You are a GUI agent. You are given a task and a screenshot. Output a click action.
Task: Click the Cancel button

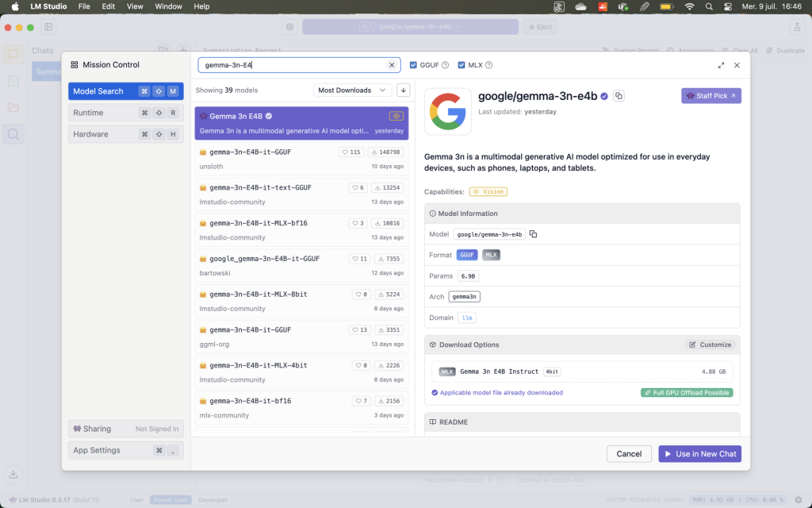629,454
